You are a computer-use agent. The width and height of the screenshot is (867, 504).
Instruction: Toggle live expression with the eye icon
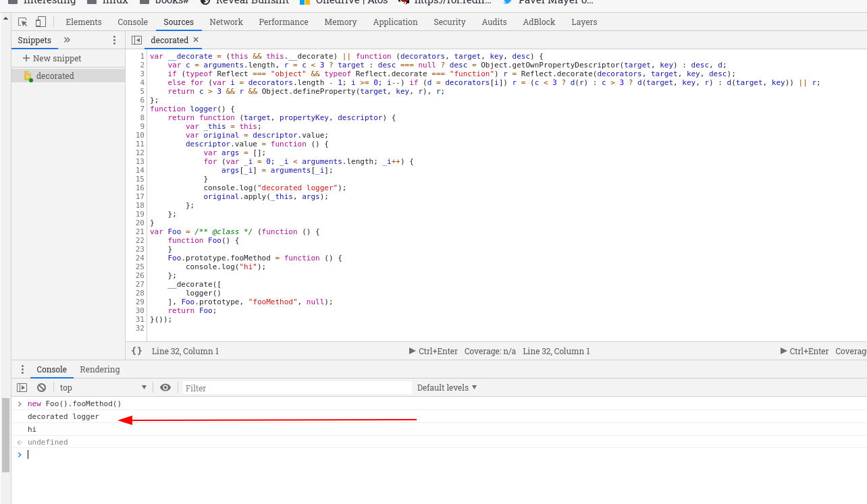[165, 387]
